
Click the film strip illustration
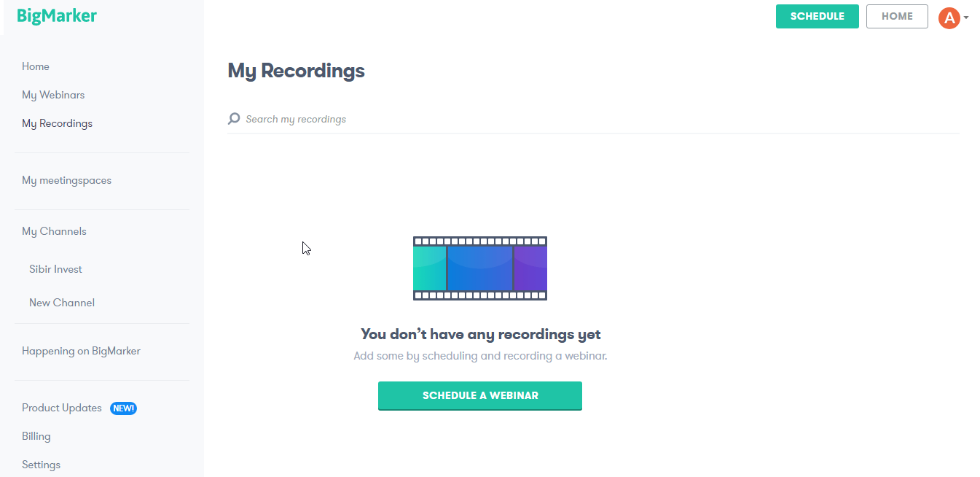click(x=479, y=268)
